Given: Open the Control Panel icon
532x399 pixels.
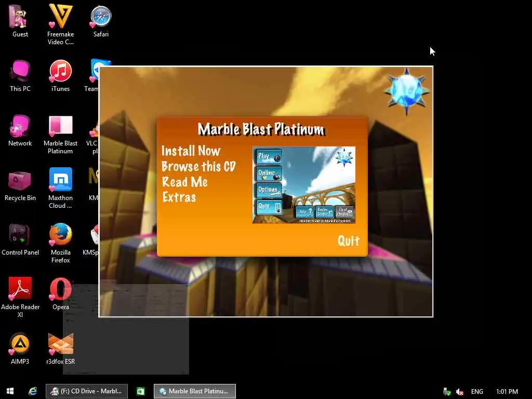Looking at the screenshot, I should tap(20, 240).
